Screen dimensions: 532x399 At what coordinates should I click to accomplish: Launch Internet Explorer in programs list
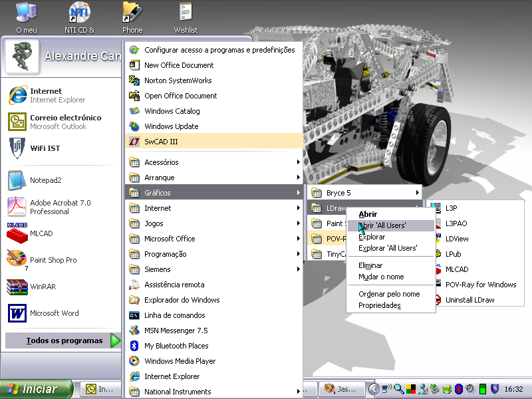[213, 376]
